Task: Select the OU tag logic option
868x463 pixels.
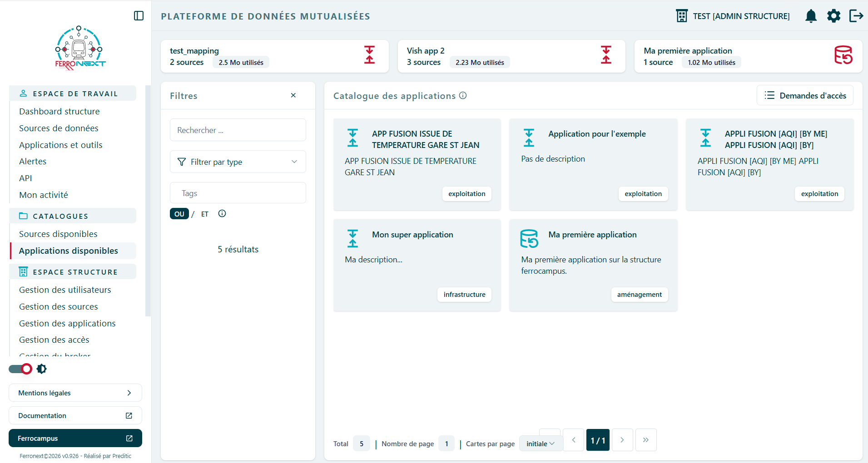Action: pyautogui.click(x=179, y=214)
